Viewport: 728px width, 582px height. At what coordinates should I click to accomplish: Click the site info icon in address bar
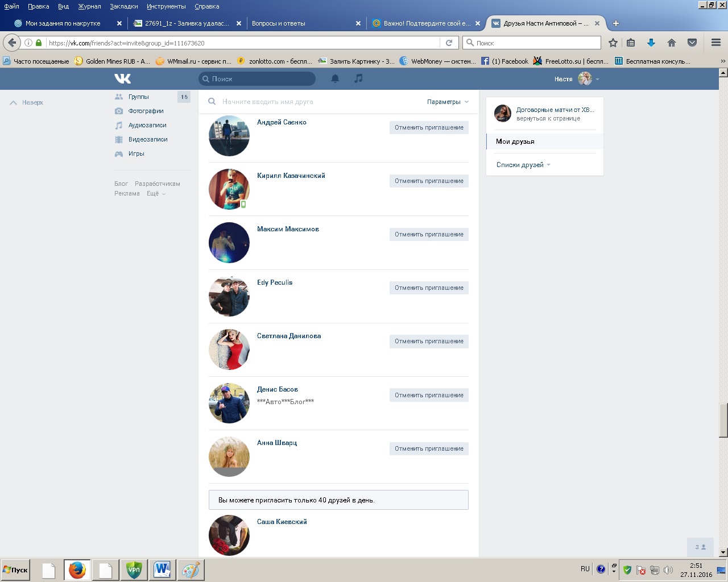click(x=28, y=43)
